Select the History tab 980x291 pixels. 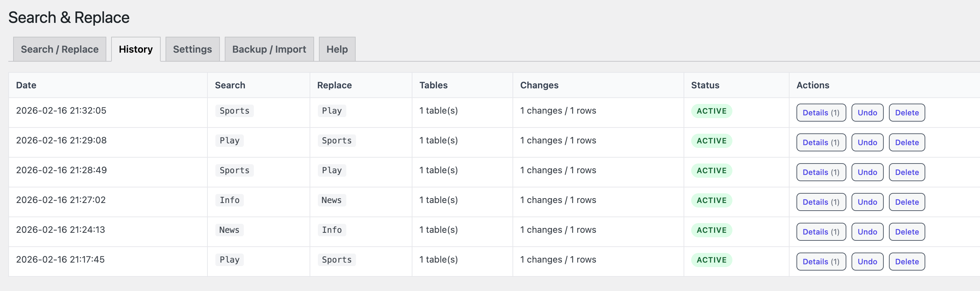pyautogui.click(x=135, y=49)
